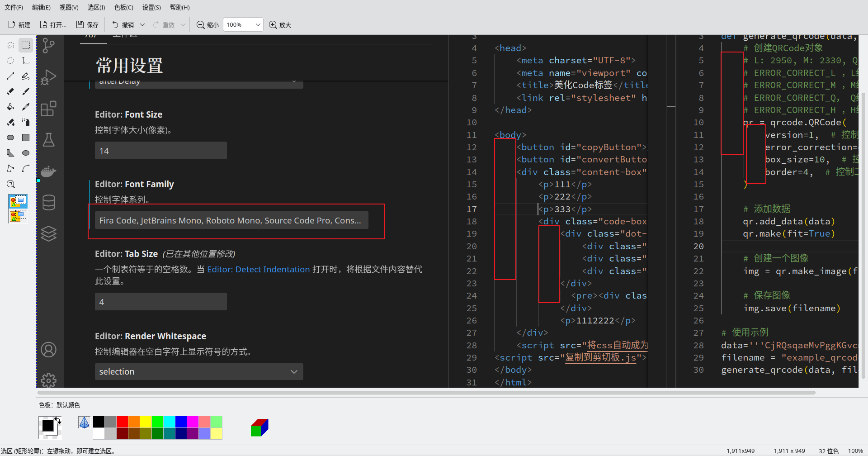The width and height of the screenshot is (868, 456).
Task: Click the 放大 zoom in button
Action: pyautogui.click(x=280, y=25)
